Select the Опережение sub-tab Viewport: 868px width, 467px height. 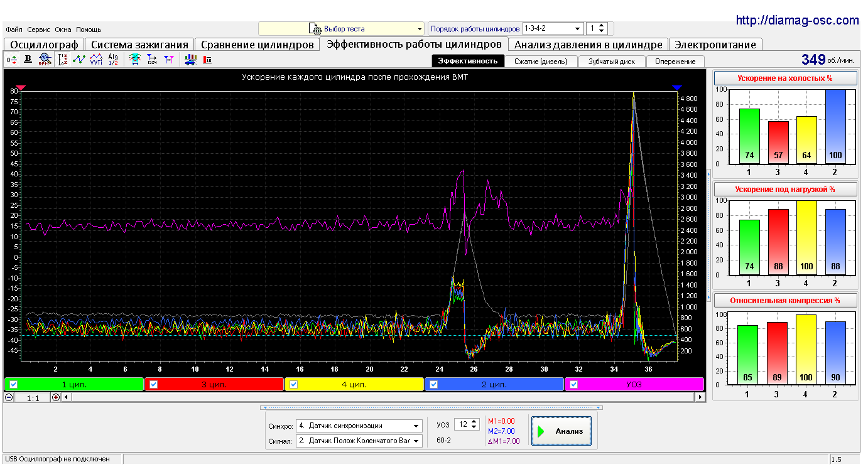tap(675, 61)
